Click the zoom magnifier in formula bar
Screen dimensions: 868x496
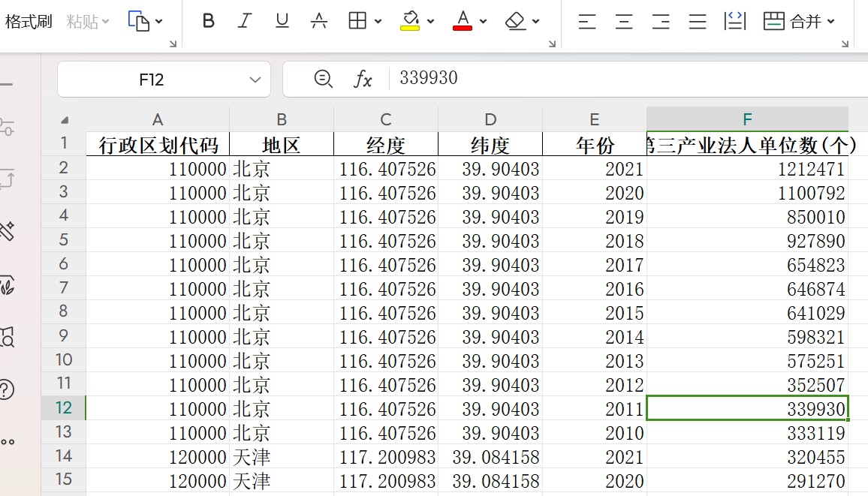pyautogui.click(x=323, y=79)
